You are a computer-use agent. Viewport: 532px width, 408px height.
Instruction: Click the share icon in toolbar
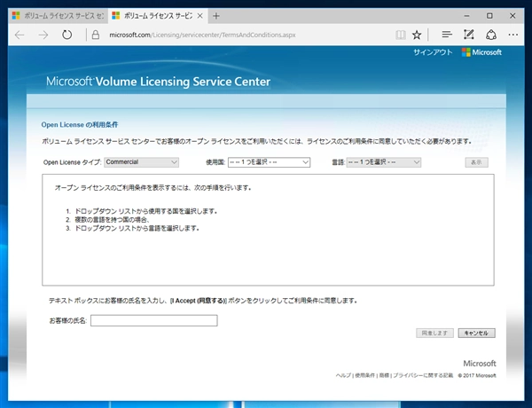[x=491, y=35]
